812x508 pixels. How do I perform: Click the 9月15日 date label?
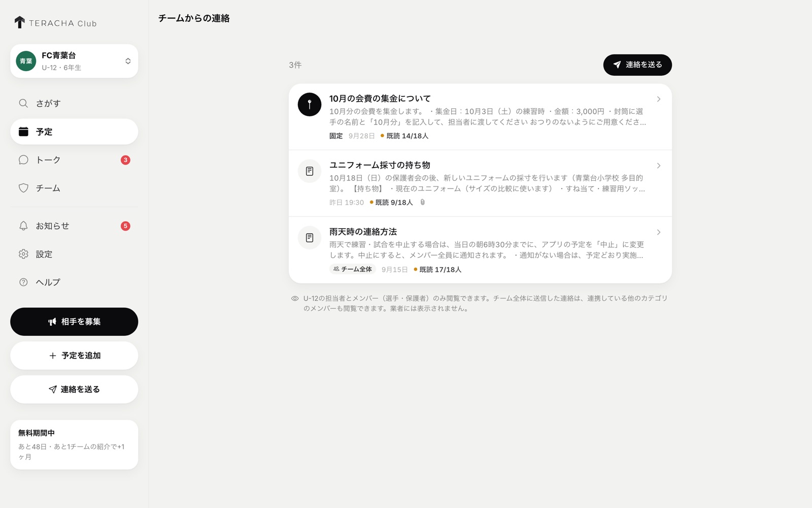click(395, 270)
